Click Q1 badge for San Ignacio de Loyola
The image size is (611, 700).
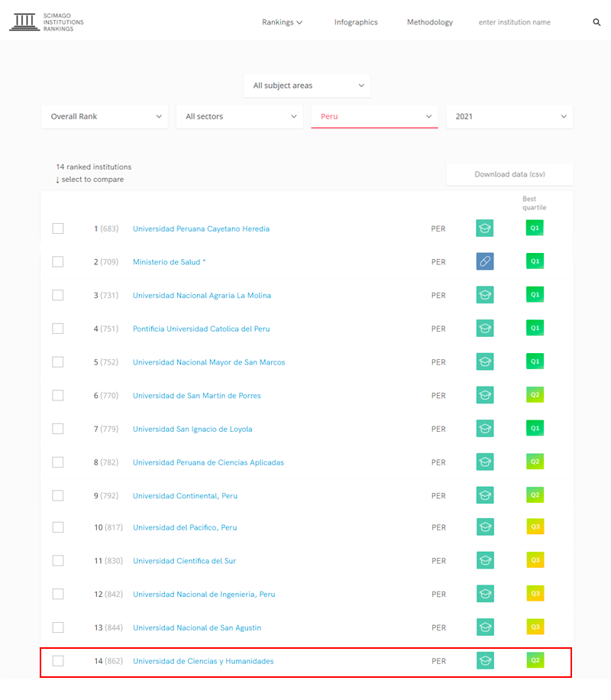(x=535, y=428)
